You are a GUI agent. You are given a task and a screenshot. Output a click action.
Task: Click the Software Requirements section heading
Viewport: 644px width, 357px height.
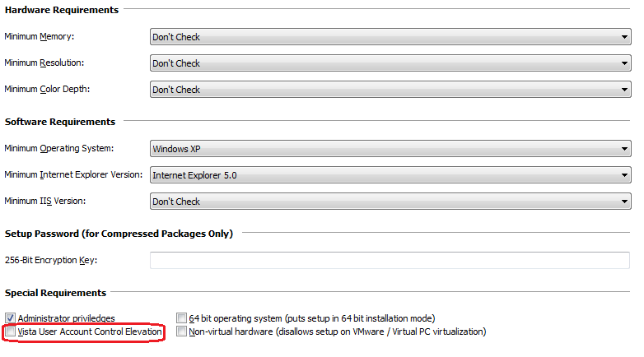[60, 122]
